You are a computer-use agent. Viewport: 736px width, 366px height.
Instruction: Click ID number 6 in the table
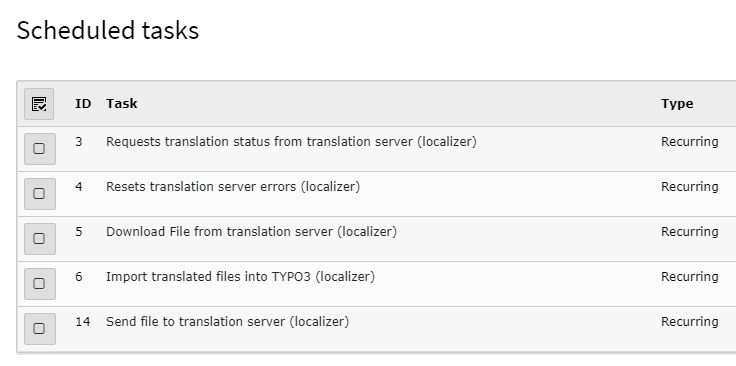78,277
